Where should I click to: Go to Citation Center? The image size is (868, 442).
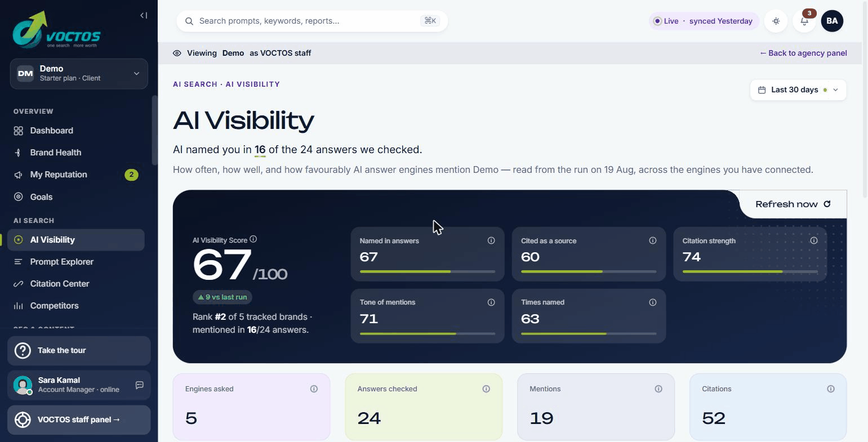[76, 284]
